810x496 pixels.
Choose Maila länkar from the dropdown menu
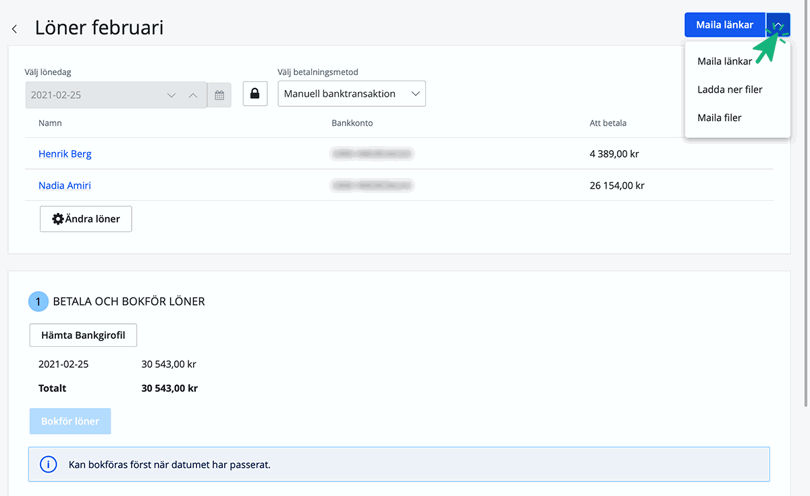pyautogui.click(x=725, y=62)
